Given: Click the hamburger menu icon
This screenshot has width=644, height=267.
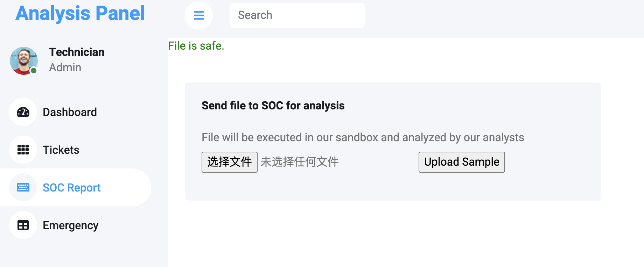Looking at the screenshot, I should (x=199, y=15).
